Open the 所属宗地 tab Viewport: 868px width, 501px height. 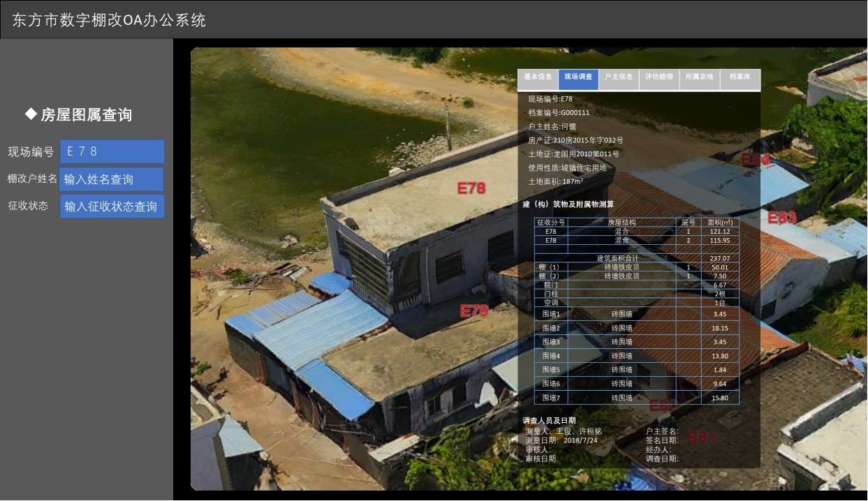[x=700, y=80]
